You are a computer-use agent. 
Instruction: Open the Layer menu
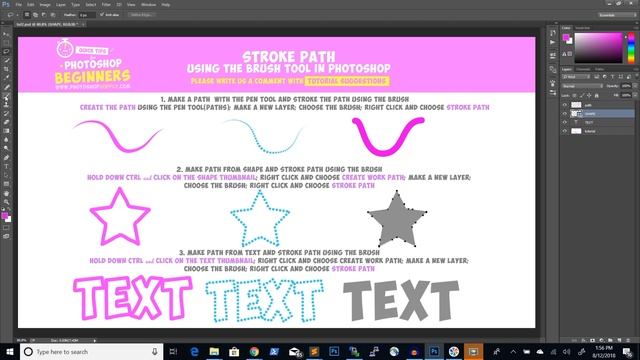(x=60, y=4)
